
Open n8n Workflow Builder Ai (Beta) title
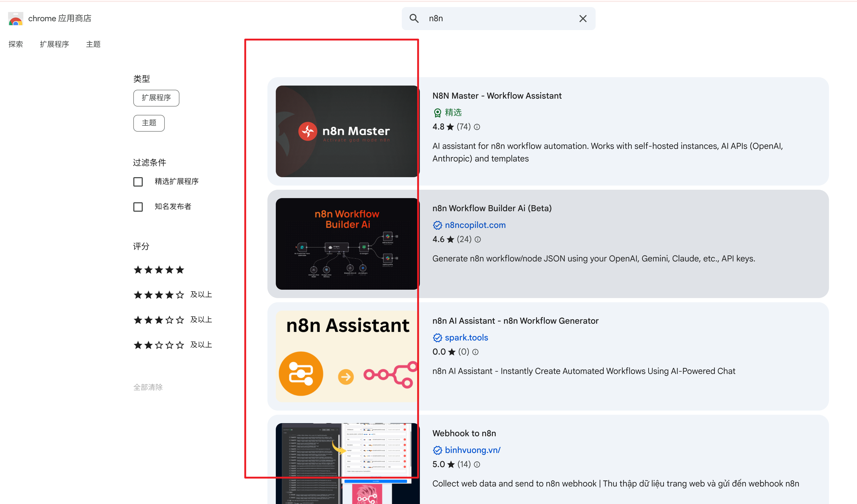[492, 208]
